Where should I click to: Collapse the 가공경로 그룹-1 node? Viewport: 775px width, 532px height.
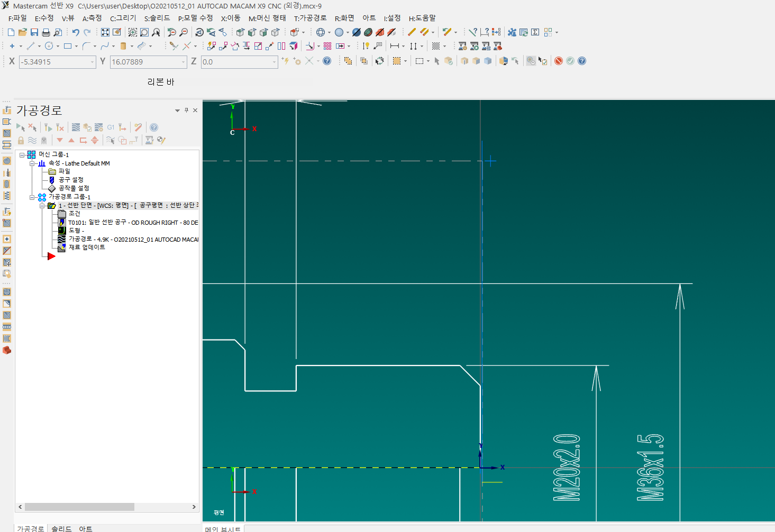coord(32,197)
